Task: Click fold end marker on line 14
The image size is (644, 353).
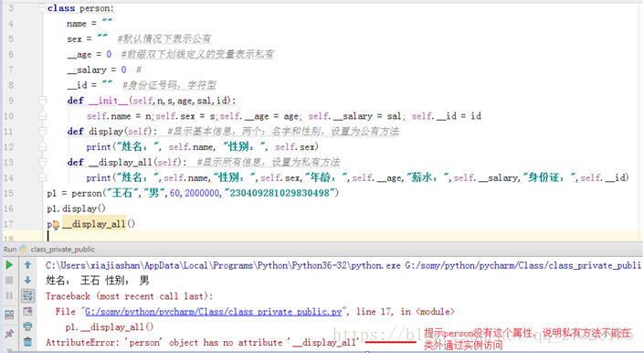Action: [42, 177]
